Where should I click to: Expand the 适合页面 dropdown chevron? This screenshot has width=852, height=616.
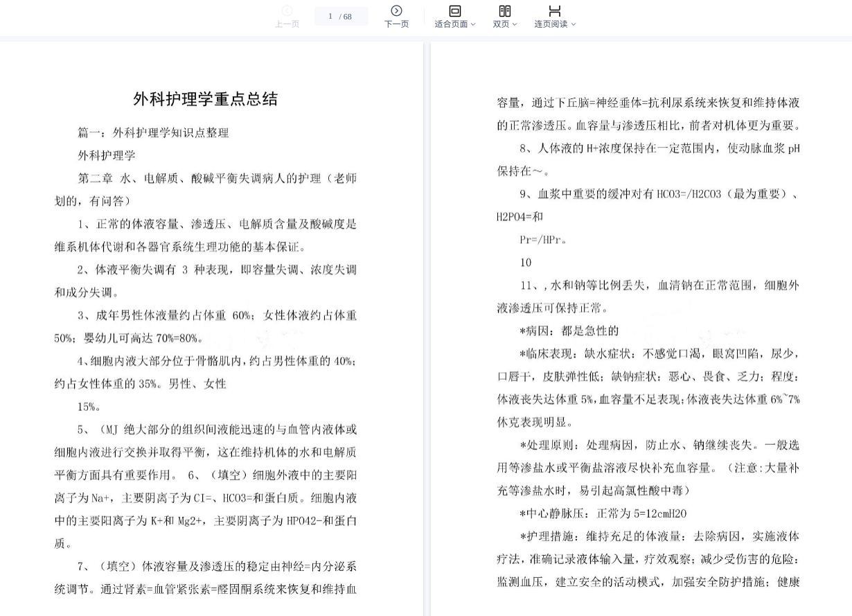click(473, 24)
